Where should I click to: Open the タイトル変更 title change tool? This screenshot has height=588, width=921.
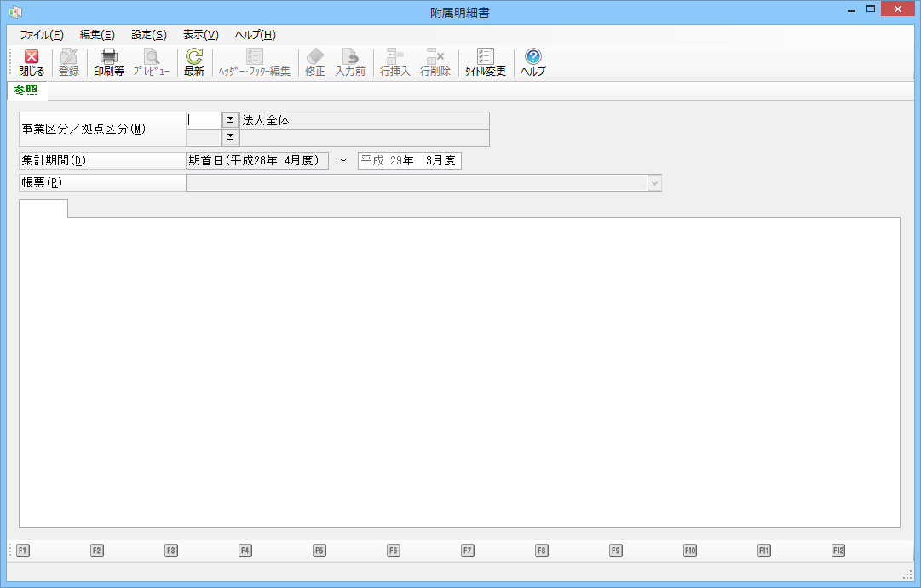click(486, 57)
